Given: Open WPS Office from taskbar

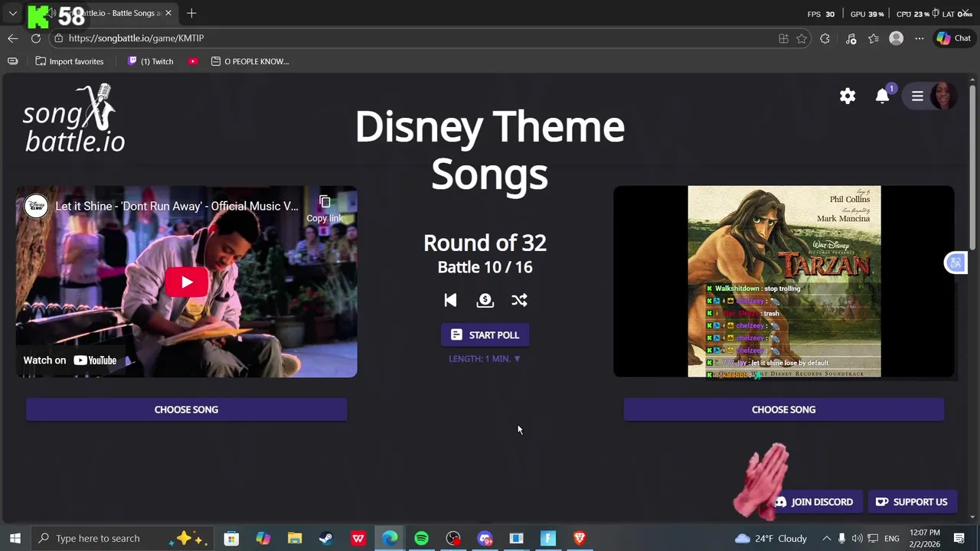Looking at the screenshot, I should [x=358, y=538].
